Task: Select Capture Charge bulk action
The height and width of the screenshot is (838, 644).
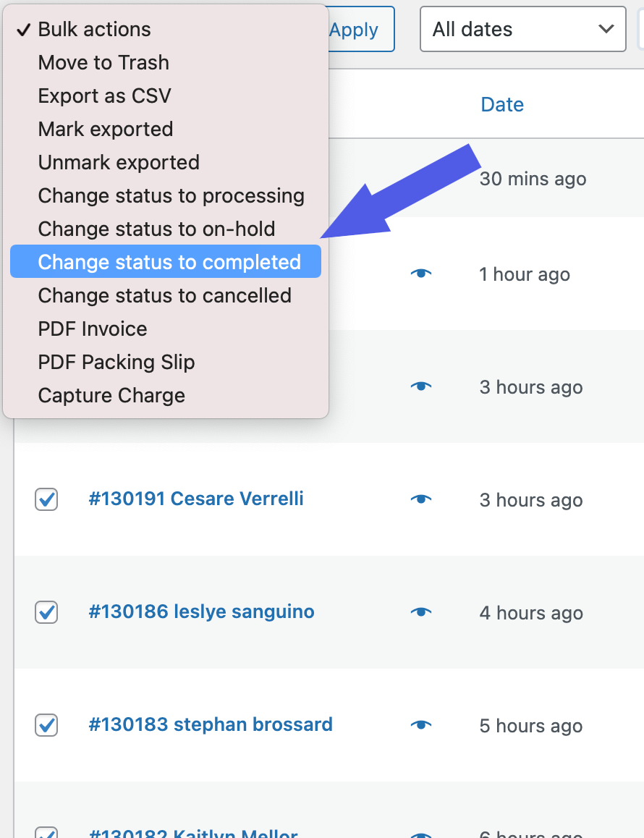Action: [111, 395]
